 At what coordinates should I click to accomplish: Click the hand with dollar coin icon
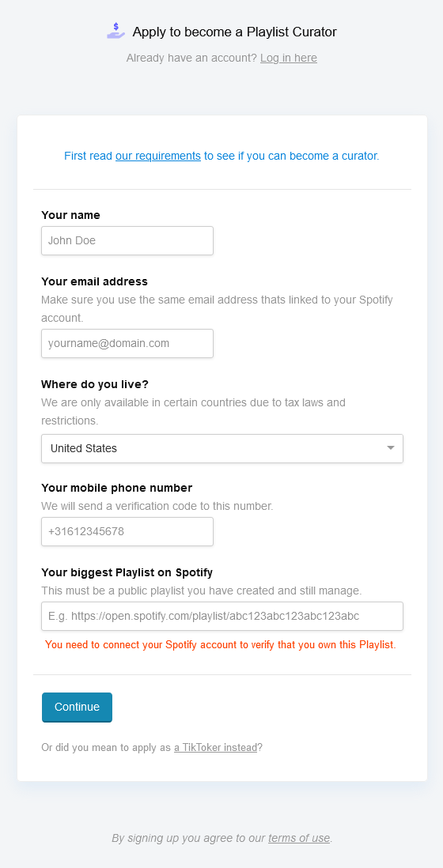(x=116, y=31)
